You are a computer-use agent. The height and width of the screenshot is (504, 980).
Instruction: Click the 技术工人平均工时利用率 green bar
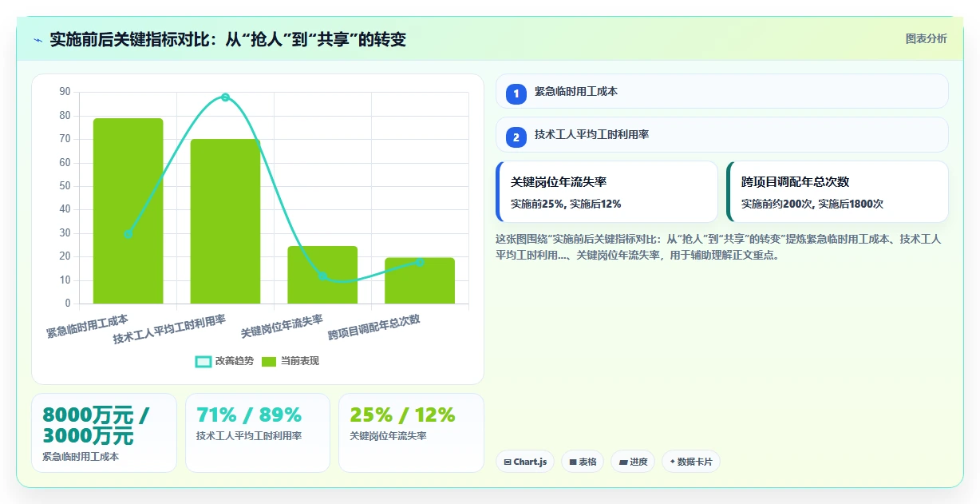pyautogui.click(x=225, y=221)
